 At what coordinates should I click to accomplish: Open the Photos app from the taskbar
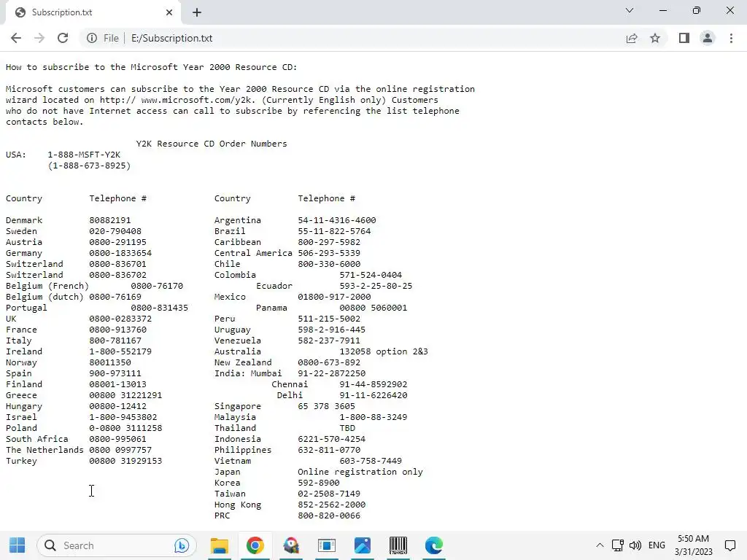(x=363, y=545)
